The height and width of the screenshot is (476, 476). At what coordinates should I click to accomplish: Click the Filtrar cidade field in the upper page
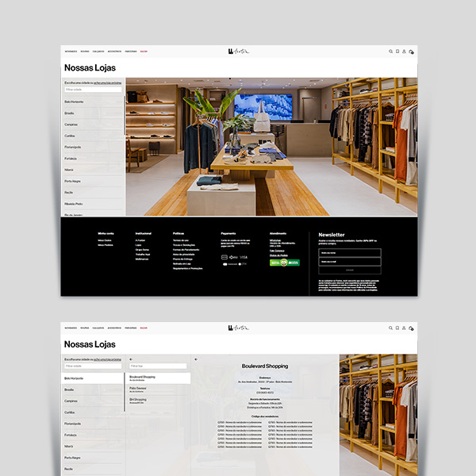pyautogui.click(x=92, y=90)
